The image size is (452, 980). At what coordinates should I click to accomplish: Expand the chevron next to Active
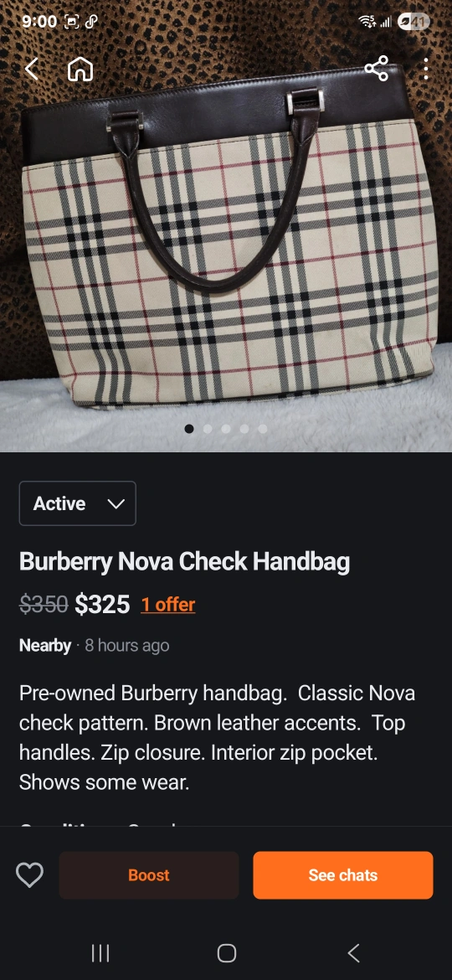tap(116, 503)
